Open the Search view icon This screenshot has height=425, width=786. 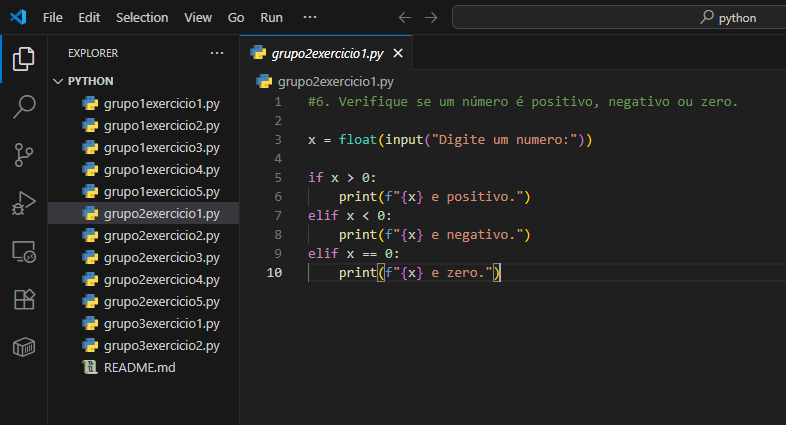24,107
